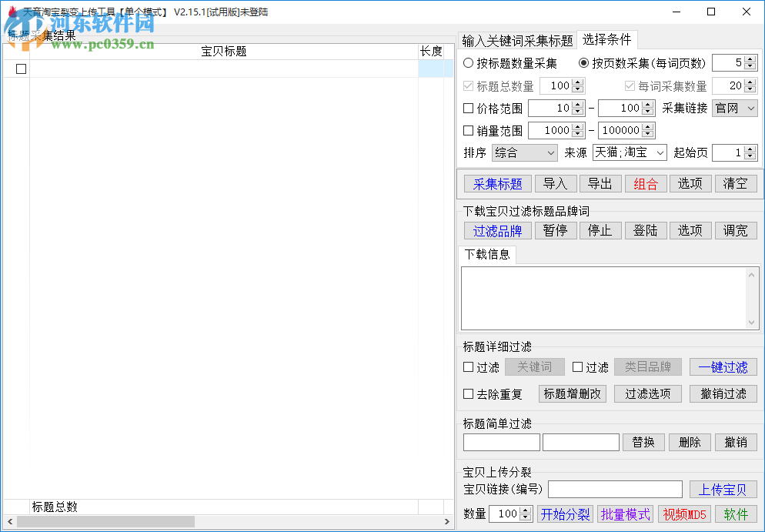The height and width of the screenshot is (532, 765).
Task: Switch to the 选择条件 tab
Action: coord(607,38)
